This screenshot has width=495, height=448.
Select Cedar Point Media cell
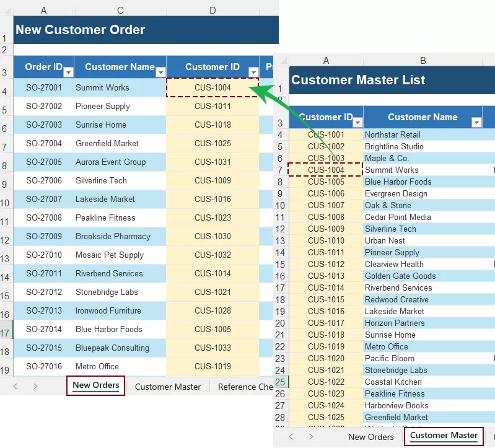click(x=423, y=217)
